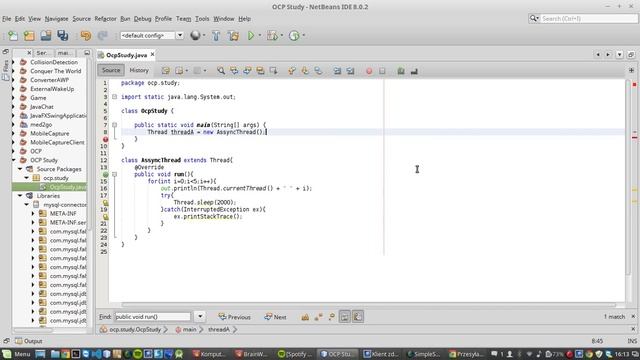640x360 pixels.
Task: Click the Last Edit icon in editor toolbar
Action: [x=165, y=71]
